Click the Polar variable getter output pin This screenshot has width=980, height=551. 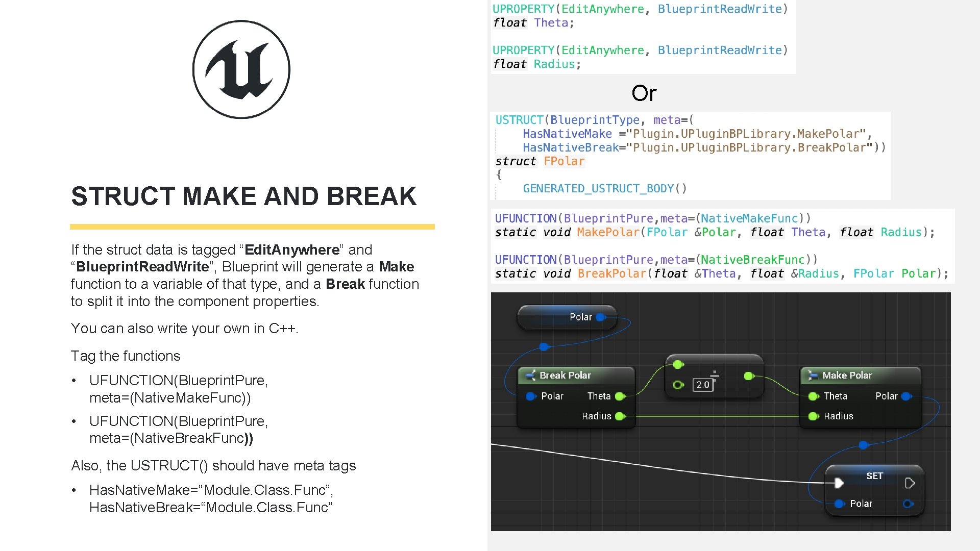click(600, 317)
